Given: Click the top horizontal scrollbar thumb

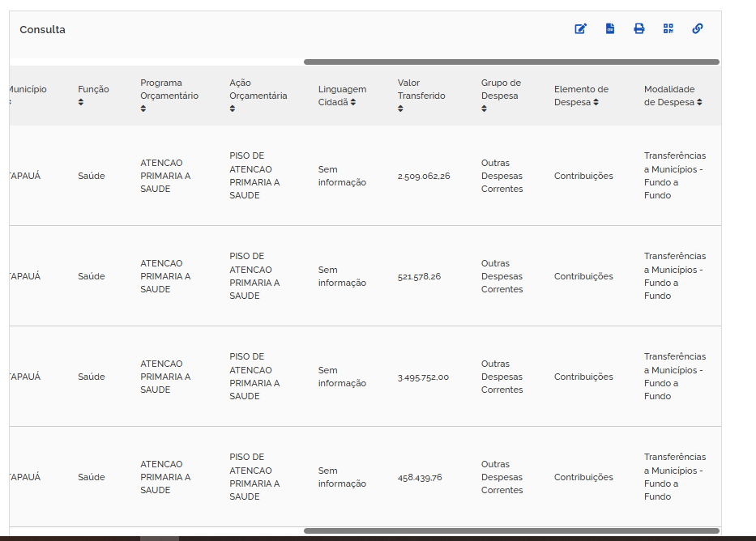Looking at the screenshot, I should [x=511, y=62].
